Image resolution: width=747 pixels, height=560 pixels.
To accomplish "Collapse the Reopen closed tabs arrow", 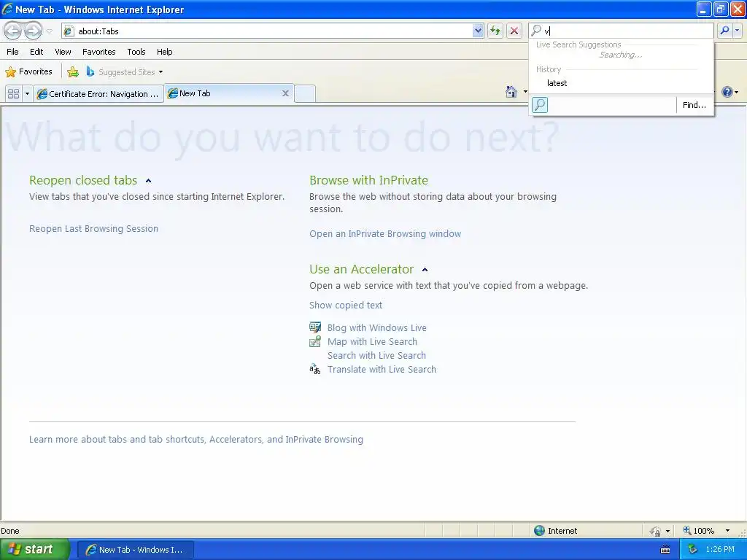I will (148, 181).
